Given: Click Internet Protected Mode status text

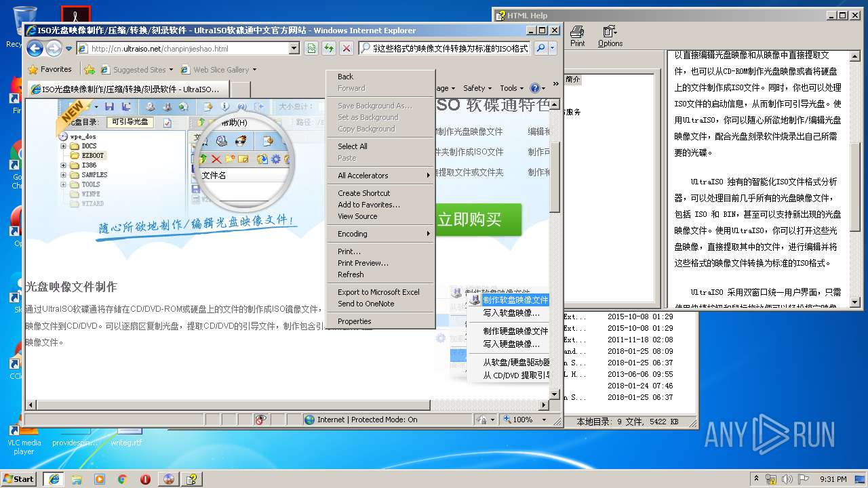Looking at the screenshot, I should pyautogui.click(x=367, y=420).
